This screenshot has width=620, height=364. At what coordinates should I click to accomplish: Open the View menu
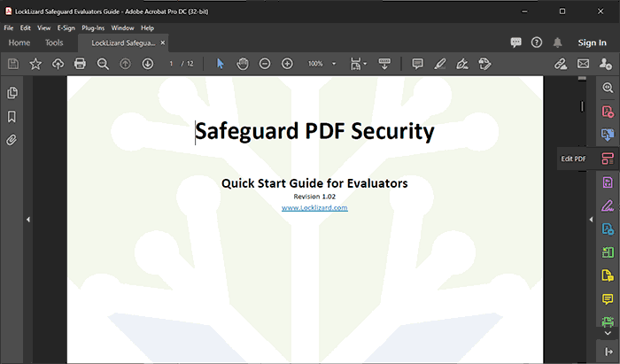click(x=44, y=28)
